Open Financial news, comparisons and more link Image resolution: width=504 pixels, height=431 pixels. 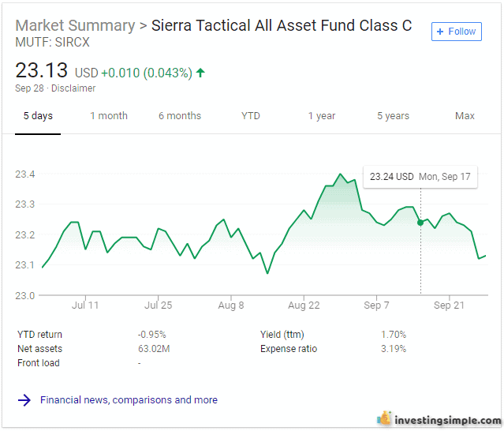[x=129, y=399]
